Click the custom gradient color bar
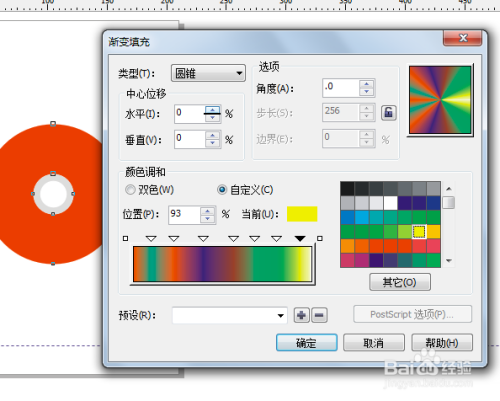This screenshot has width=500, height=401. point(222,264)
